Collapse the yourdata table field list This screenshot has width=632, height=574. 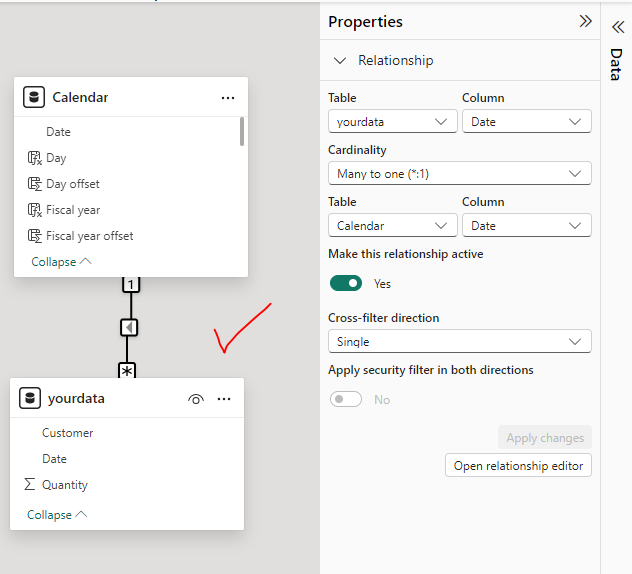click(57, 515)
